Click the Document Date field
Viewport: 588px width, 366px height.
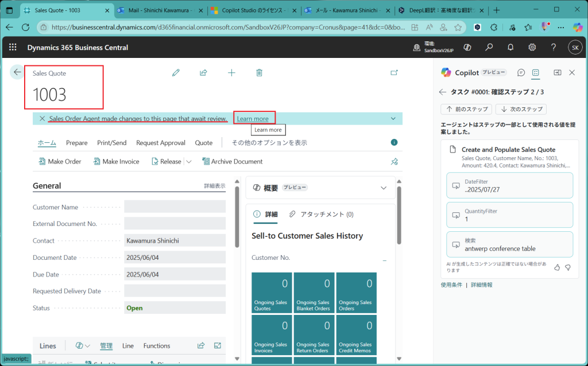(x=175, y=258)
